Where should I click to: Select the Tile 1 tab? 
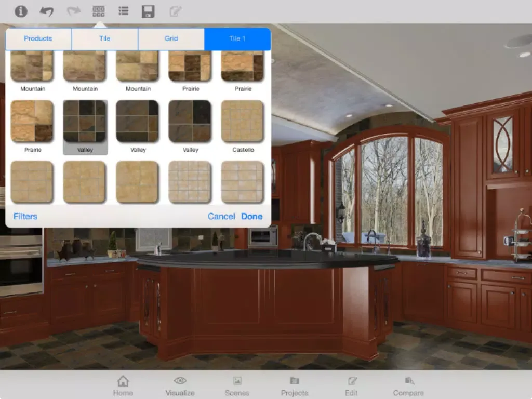point(237,38)
